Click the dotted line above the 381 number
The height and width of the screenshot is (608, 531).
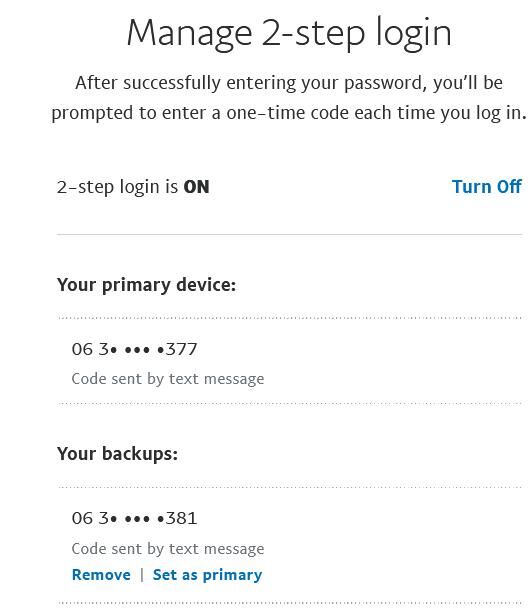(x=289, y=487)
